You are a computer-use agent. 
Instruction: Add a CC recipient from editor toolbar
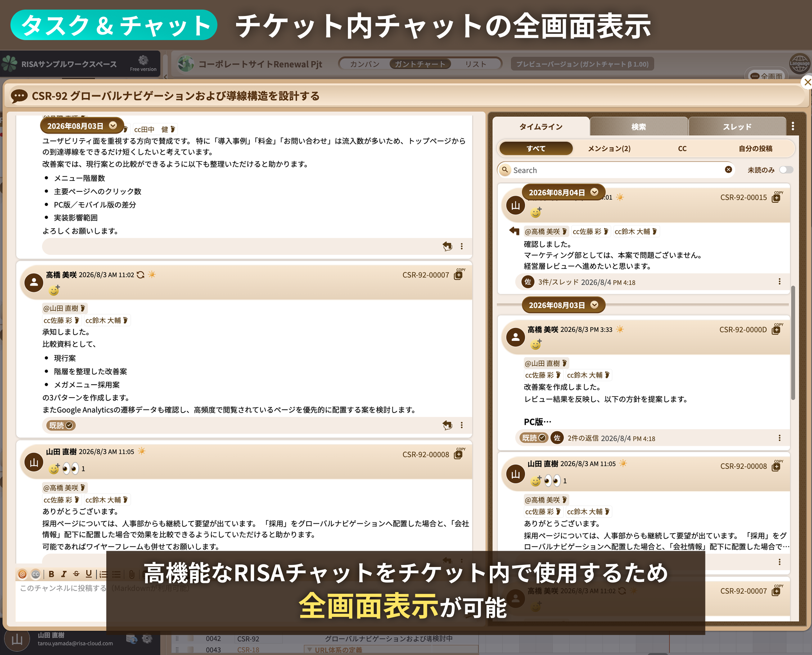(35, 574)
